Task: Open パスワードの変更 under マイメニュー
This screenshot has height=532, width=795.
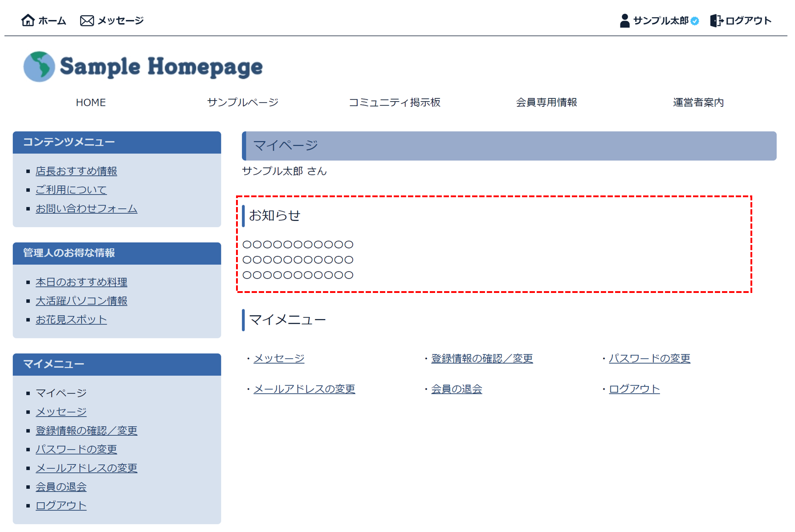Action: pos(76,449)
